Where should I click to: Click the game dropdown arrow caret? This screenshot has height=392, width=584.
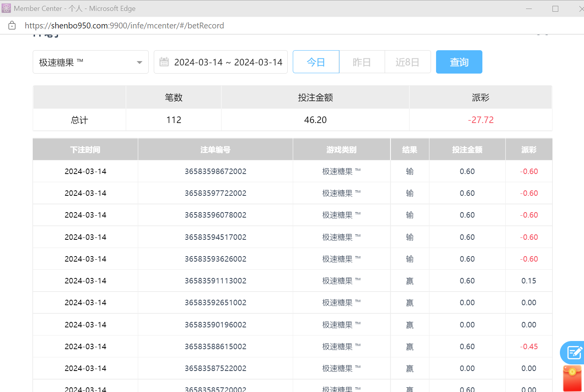pos(139,62)
